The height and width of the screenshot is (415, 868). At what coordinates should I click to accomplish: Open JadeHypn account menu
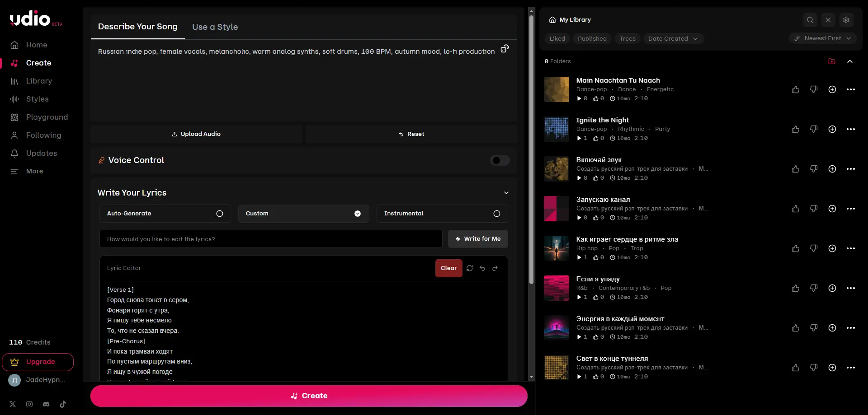click(x=37, y=380)
